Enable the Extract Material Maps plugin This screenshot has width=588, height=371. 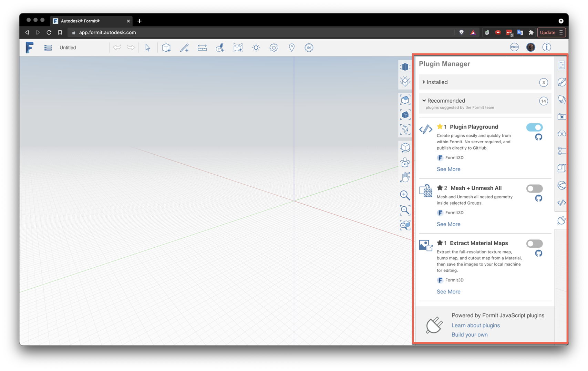[534, 244]
